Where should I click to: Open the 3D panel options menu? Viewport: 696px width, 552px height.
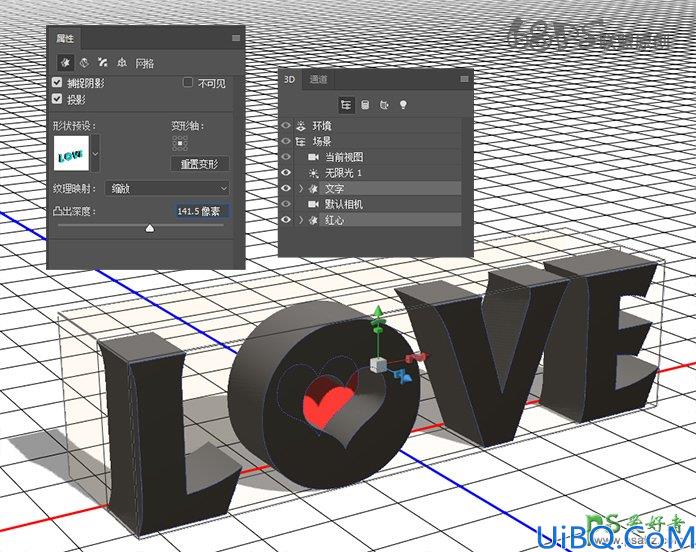click(x=464, y=79)
